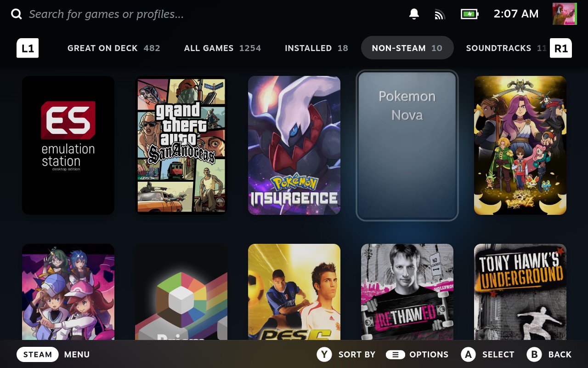Viewport: 588px width, 368px height.
Task: Open the Tony Hawk's Underground tile
Action: [520, 292]
